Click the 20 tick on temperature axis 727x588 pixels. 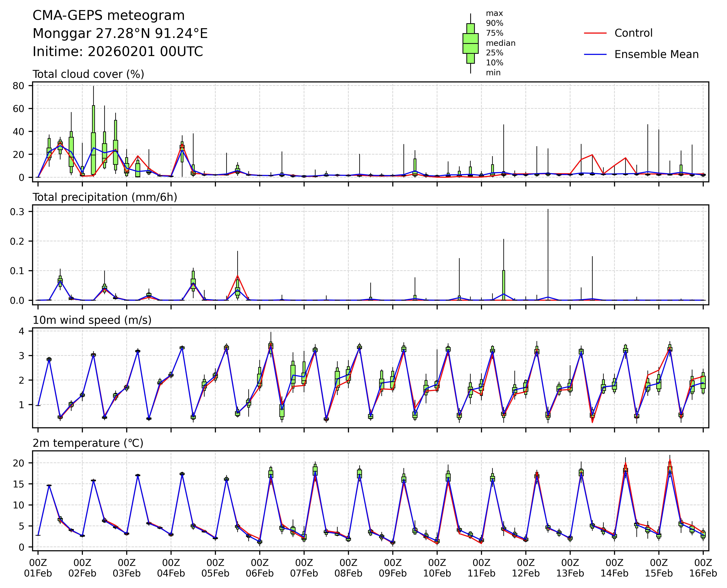click(18, 463)
